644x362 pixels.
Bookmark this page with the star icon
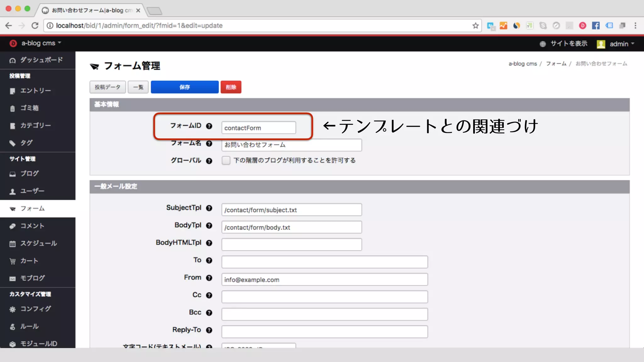point(475,25)
